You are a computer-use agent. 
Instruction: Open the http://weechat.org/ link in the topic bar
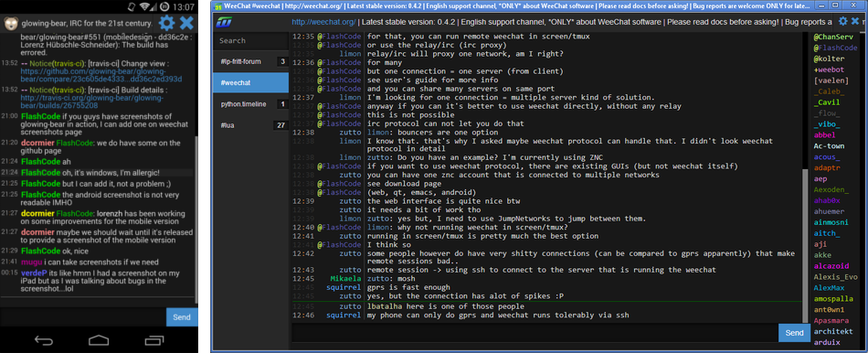323,22
